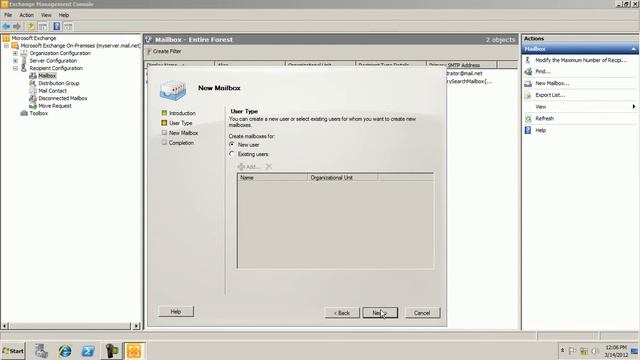Expand the View submenu arrow in Actions
Image resolution: width=640 pixels, height=360 pixels.
[633, 107]
